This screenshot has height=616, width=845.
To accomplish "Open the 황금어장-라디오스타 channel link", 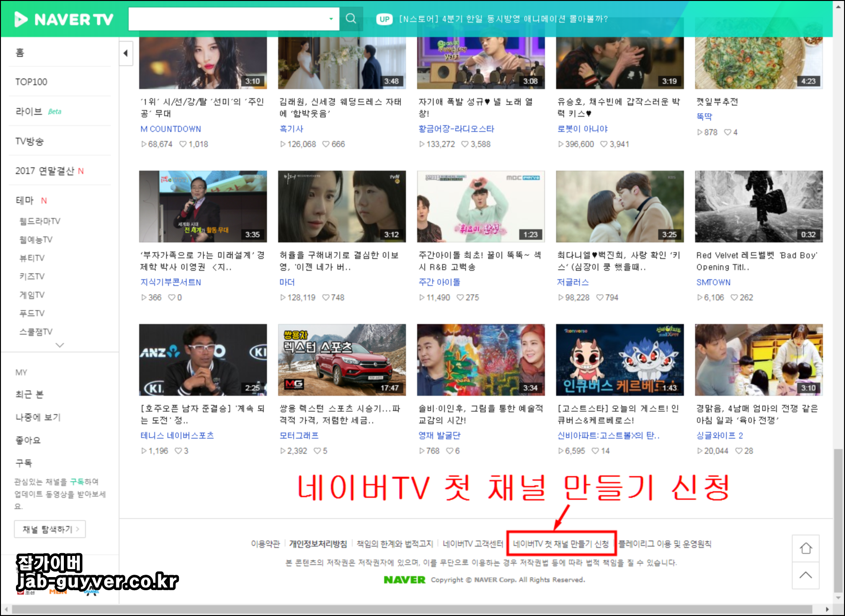I will [x=456, y=129].
